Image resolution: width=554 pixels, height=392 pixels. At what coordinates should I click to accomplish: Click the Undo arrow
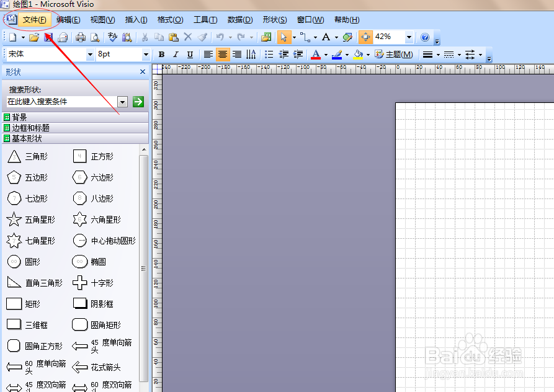[220, 37]
